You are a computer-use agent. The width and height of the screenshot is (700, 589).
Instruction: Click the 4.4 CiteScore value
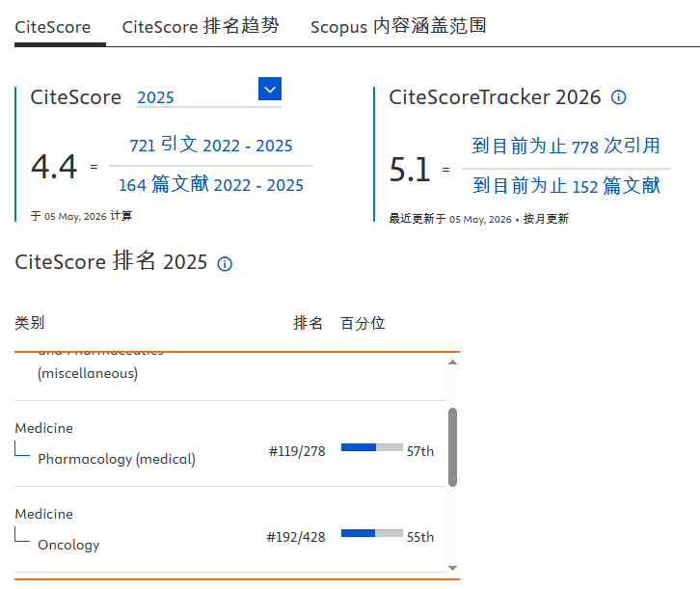(54, 167)
